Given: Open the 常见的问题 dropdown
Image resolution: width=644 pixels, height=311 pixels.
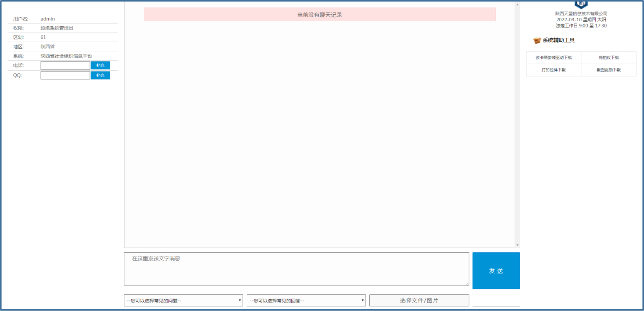Looking at the screenshot, I should coord(183,301).
